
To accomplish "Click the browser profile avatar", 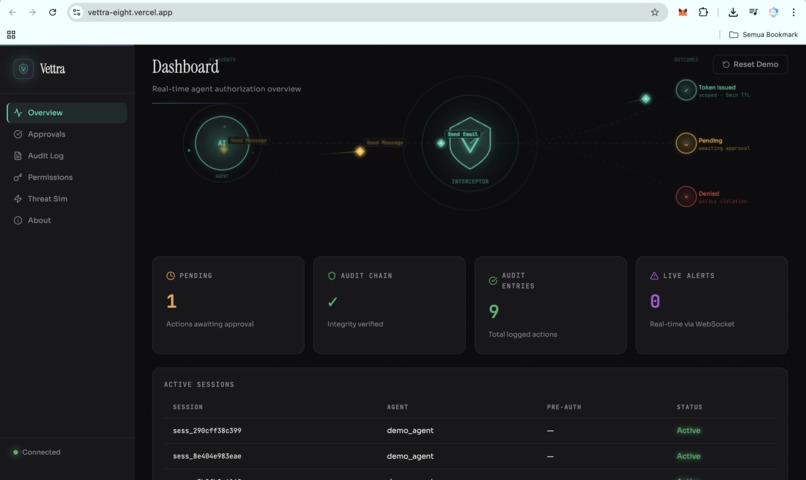I will 773,12.
